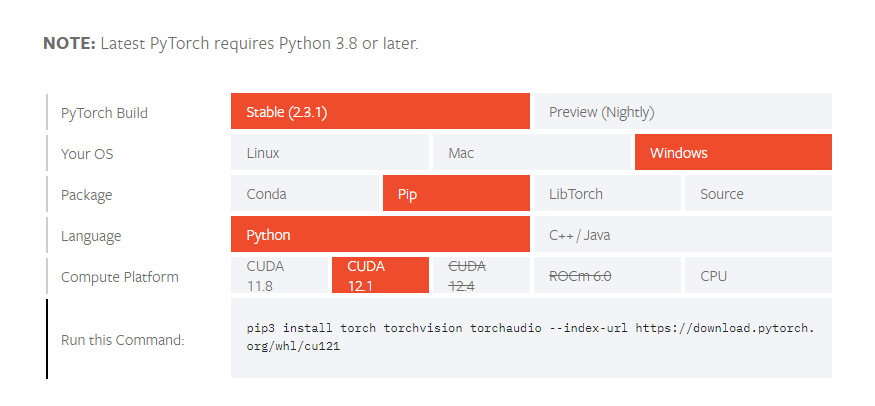
Task: Choose Preview (Nightly) build option
Action: pos(682,112)
